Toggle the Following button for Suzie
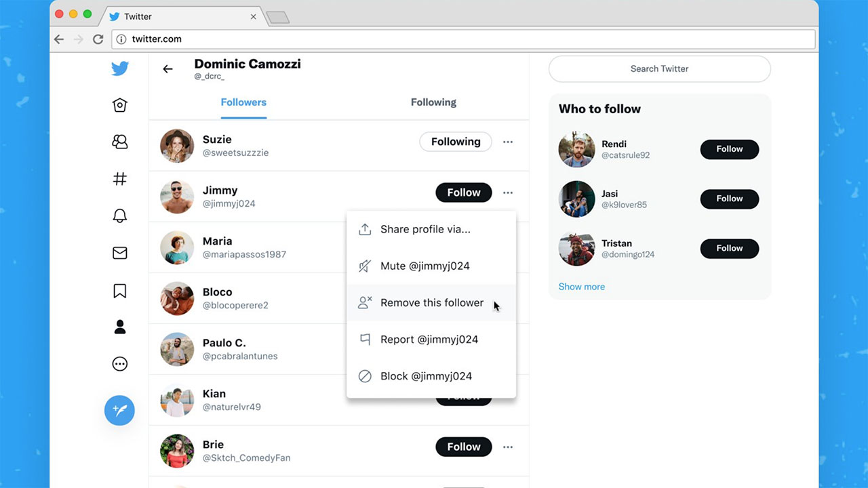This screenshot has width=868, height=488. coord(456,142)
